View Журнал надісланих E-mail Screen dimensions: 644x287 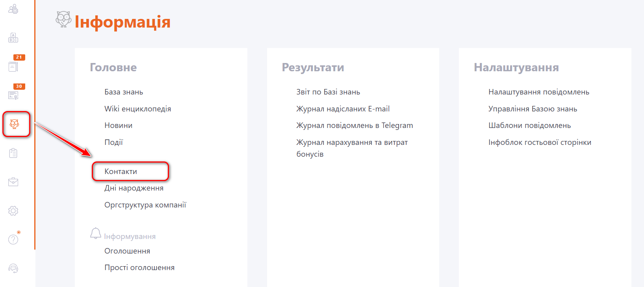(x=343, y=109)
